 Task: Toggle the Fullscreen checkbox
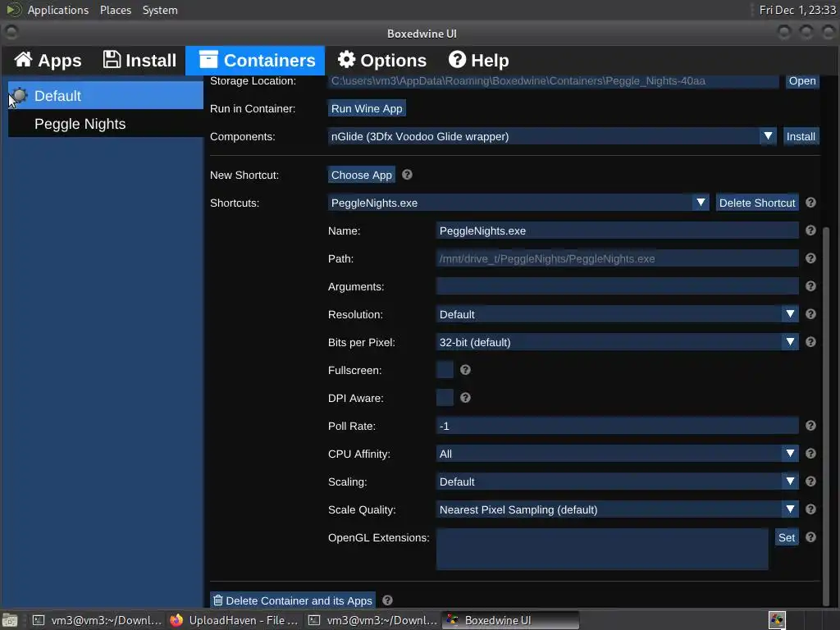(445, 370)
